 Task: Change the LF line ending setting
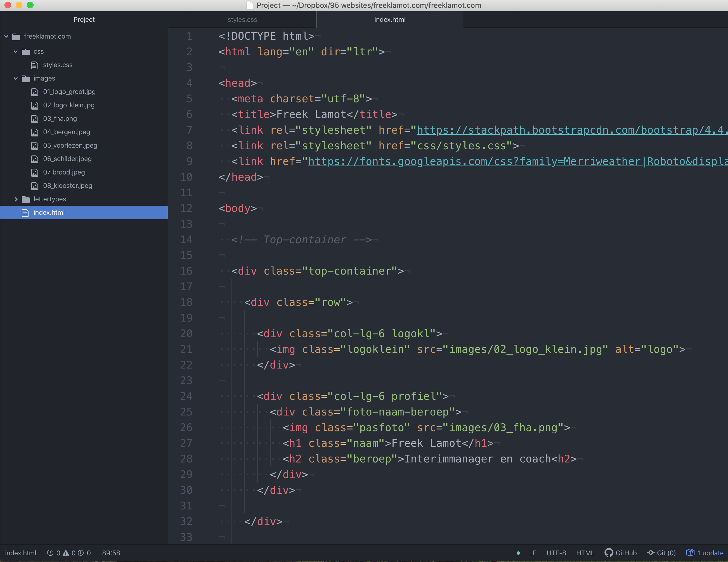point(532,553)
